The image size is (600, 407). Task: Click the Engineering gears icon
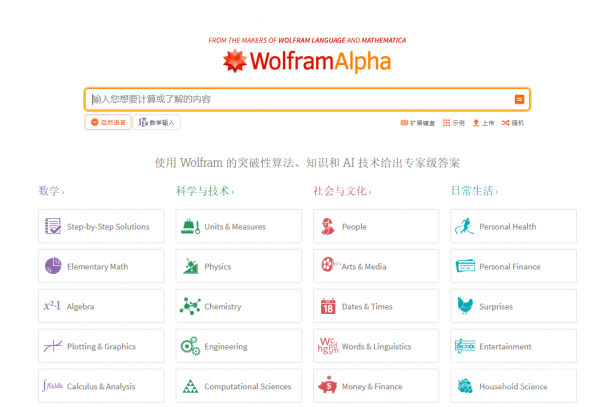click(x=190, y=346)
